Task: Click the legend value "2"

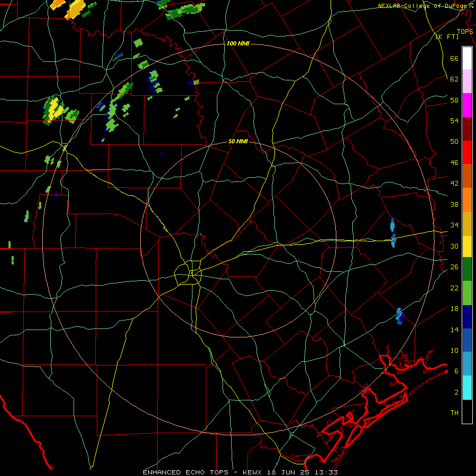Action: coord(456,392)
